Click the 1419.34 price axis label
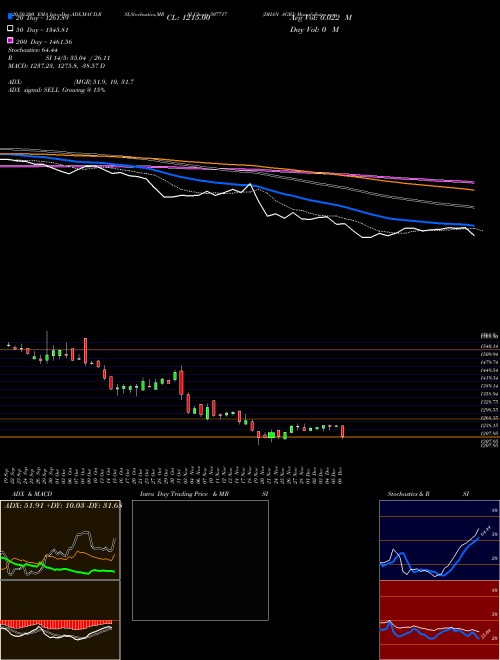Screen dimensions: 500x660 pos(490,378)
